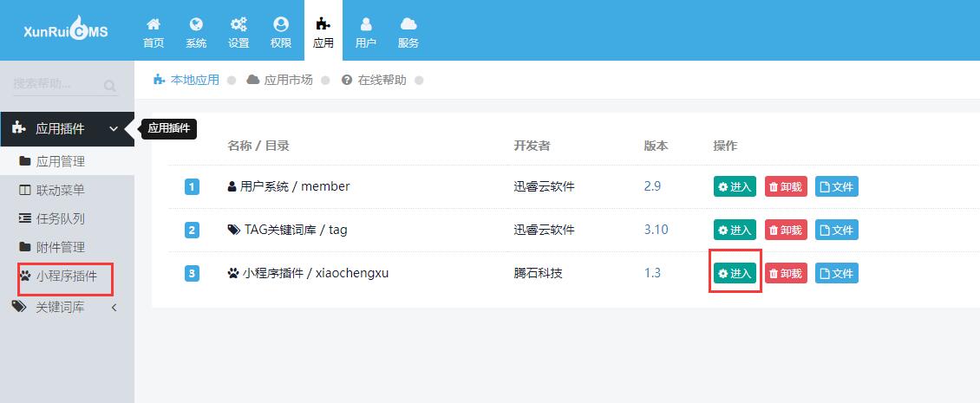Click the 小程序插件 / xiaochengxu name
Image resolution: width=980 pixels, height=403 pixels.
(x=316, y=273)
